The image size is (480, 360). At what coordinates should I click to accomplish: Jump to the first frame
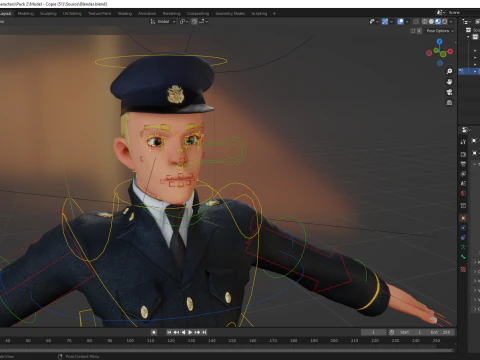[169, 332]
